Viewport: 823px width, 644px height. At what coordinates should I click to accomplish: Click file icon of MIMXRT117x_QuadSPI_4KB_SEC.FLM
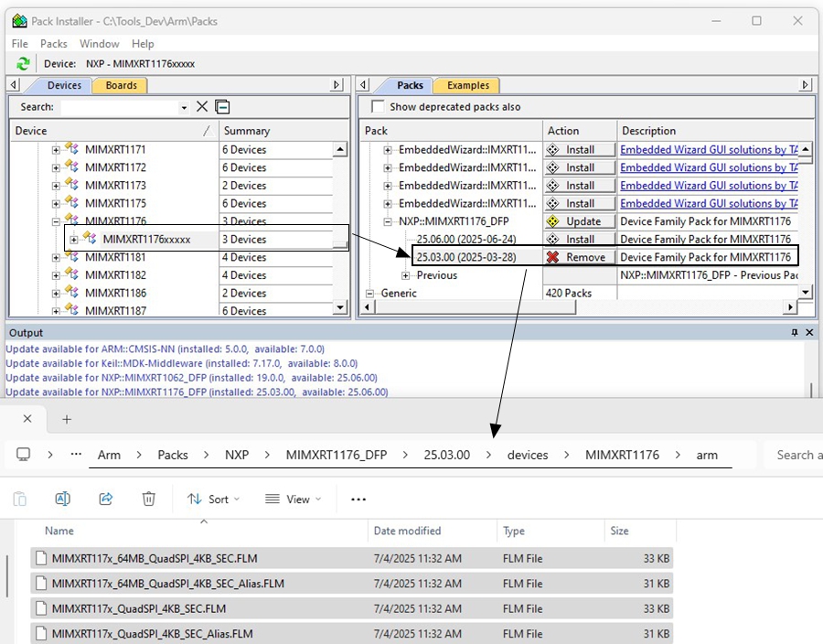pos(41,608)
